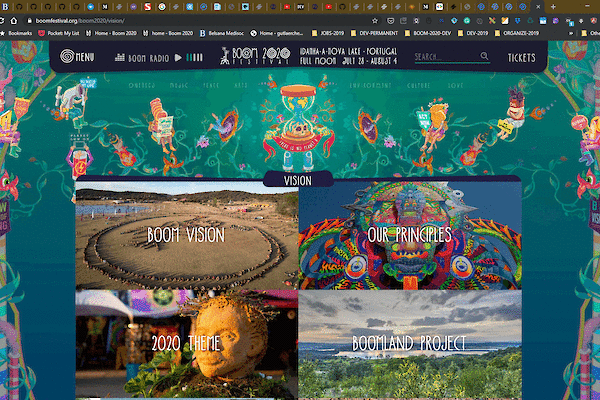
Task: Open the Boomland Project tile
Action: pos(410,344)
